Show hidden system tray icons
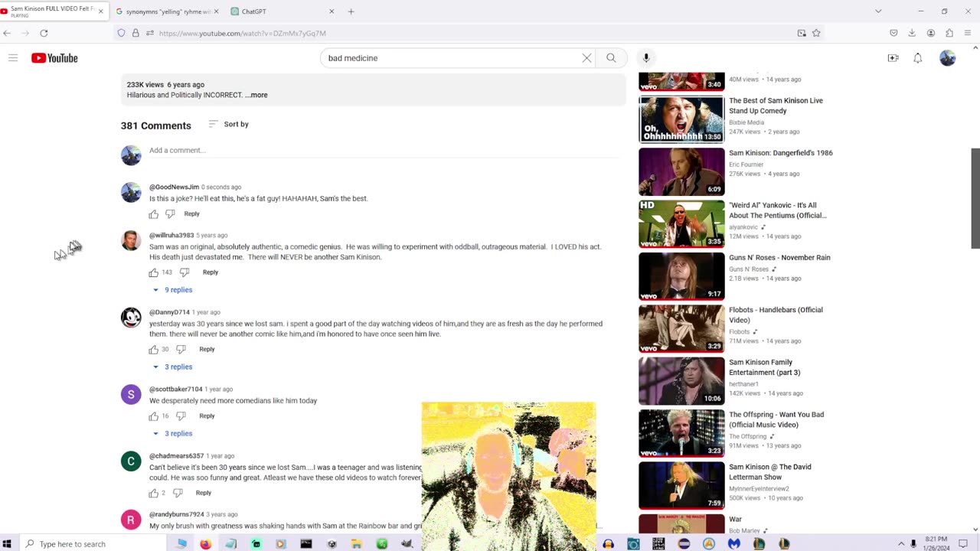This screenshot has height=551, width=980. (x=901, y=544)
